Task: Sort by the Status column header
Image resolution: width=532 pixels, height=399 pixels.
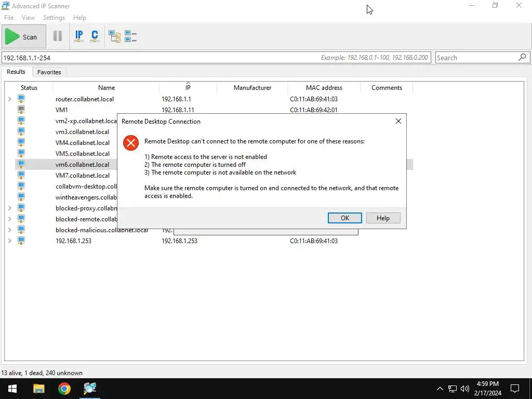Action: tap(29, 87)
